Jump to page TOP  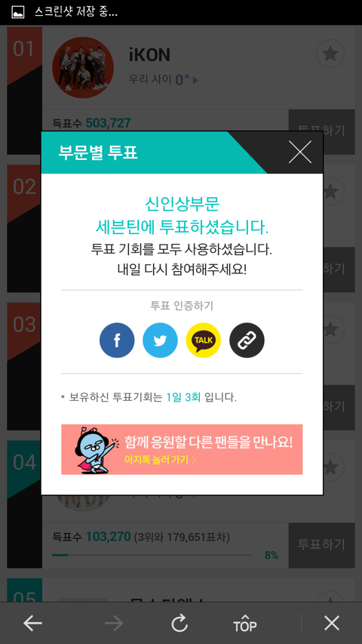[x=244, y=624]
